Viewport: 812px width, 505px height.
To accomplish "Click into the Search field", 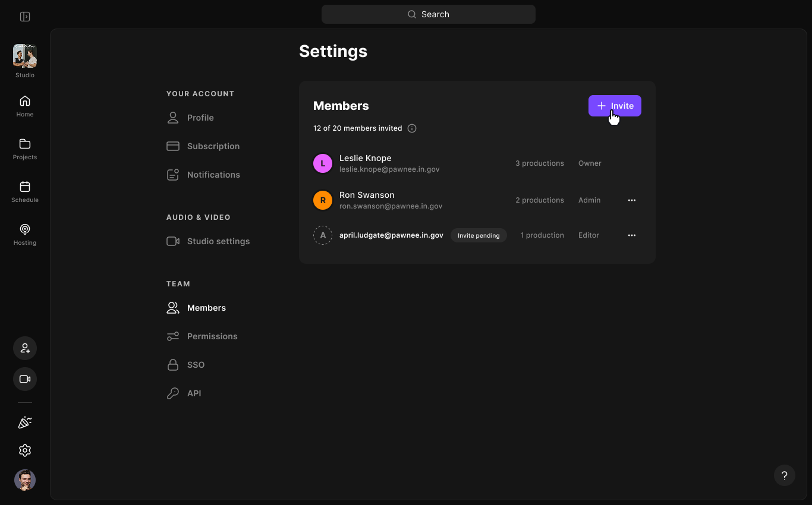I will 429,14.
